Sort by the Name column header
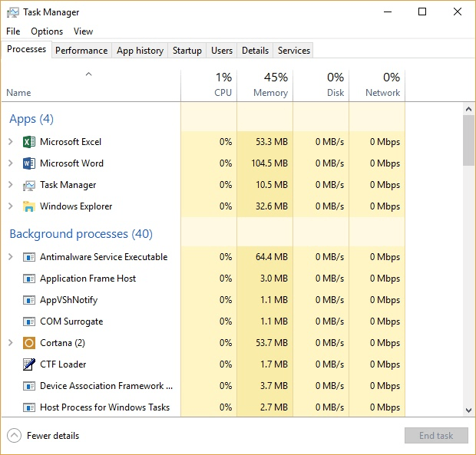Viewport: 476px width, 455px height. 91,85
